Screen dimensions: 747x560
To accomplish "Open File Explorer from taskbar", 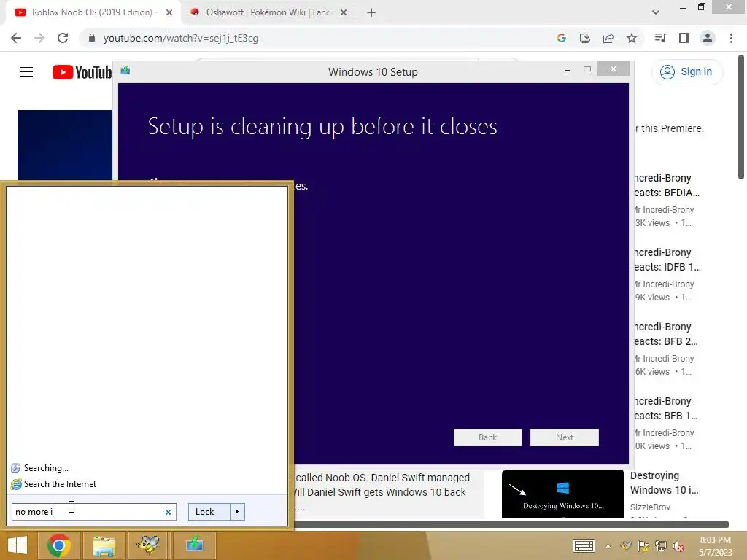I will pos(104,545).
